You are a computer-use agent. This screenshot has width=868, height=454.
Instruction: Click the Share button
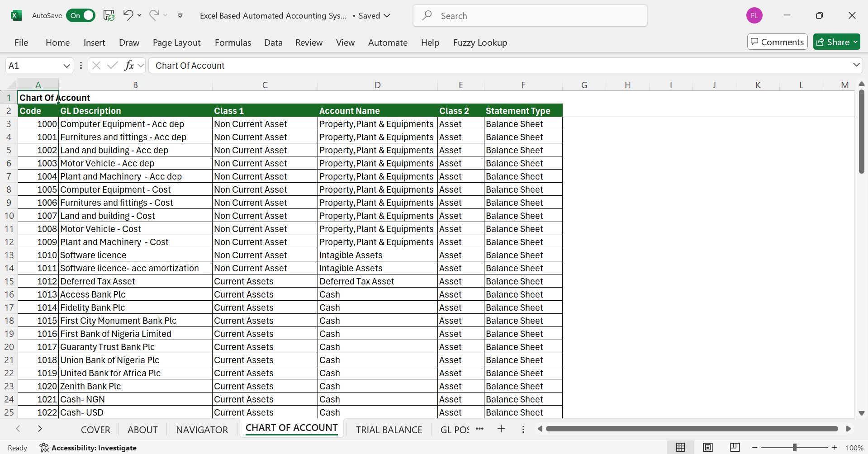tap(836, 42)
